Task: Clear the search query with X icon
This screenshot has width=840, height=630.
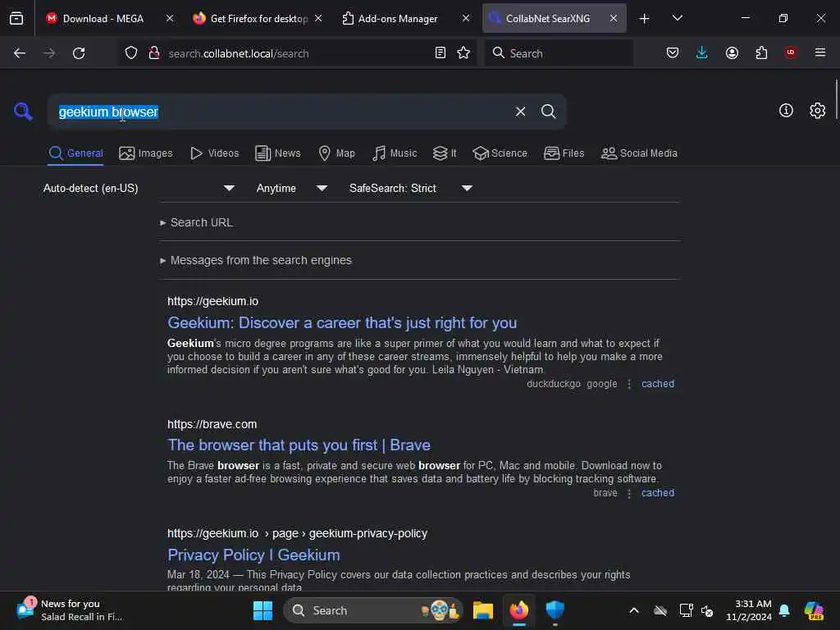Action: pos(520,112)
